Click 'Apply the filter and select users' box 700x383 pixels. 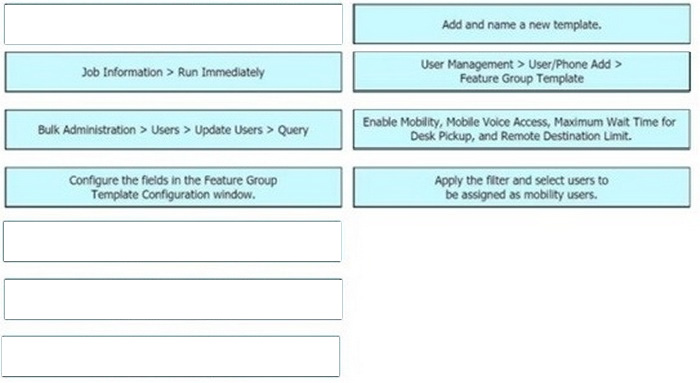tap(521, 187)
